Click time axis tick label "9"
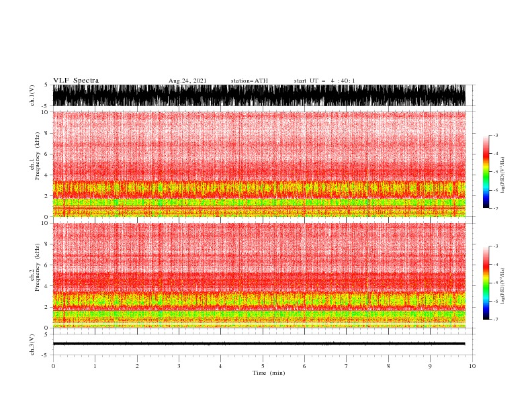Screen dimensions: 532x411 pos(430,366)
